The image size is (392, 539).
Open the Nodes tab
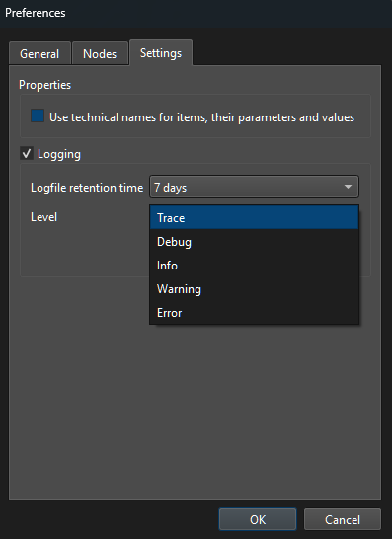click(100, 53)
